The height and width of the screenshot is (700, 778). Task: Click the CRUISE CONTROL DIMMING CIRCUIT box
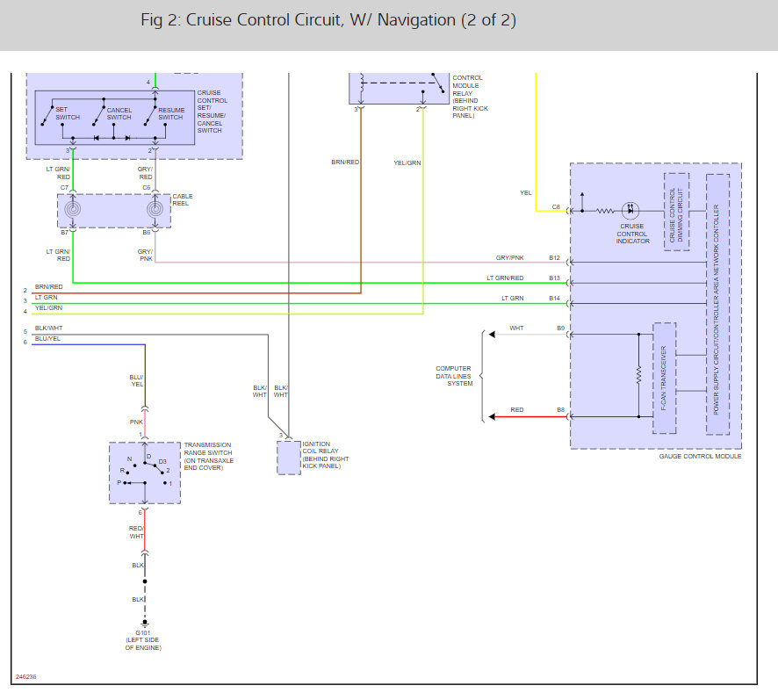(x=676, y=212)
